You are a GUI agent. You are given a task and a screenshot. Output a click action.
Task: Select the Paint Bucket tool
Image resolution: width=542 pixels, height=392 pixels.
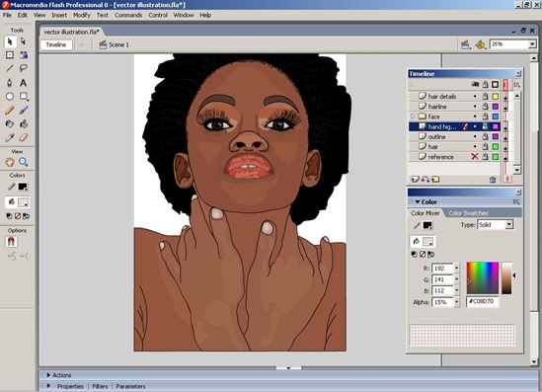[x=23, y=123]
